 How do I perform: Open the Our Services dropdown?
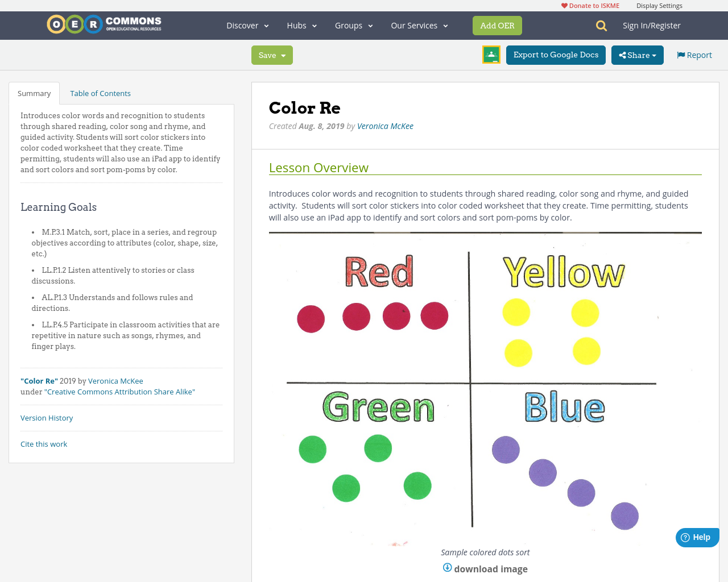click(419, 25)
